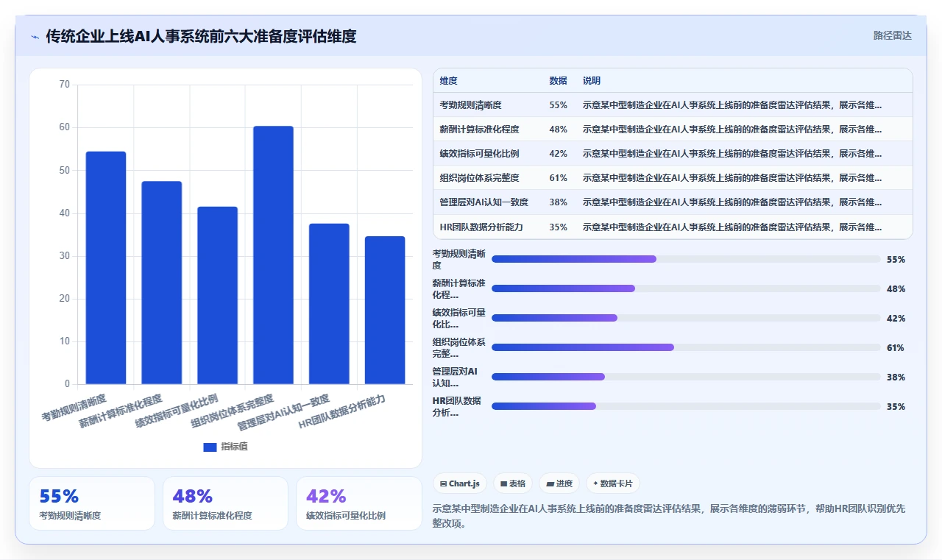Click the 绩效指标可量化 42% progress bar

point(686,318)
